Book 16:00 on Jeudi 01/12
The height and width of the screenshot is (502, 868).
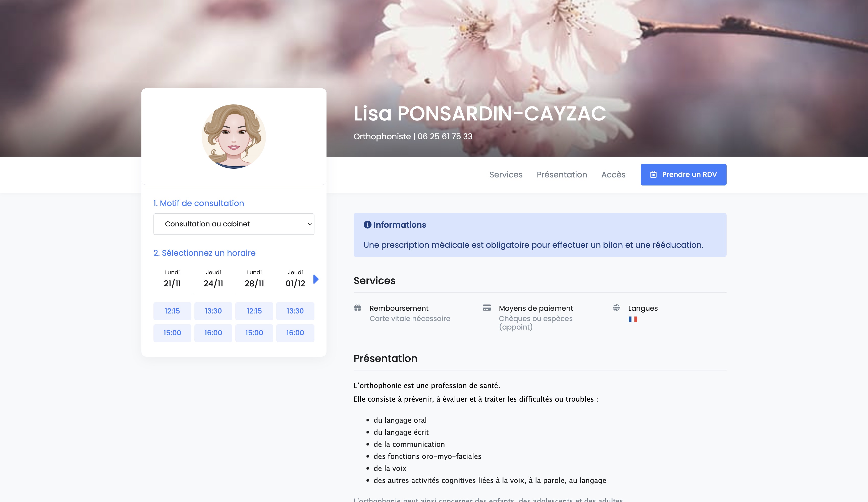pos(295,333)
